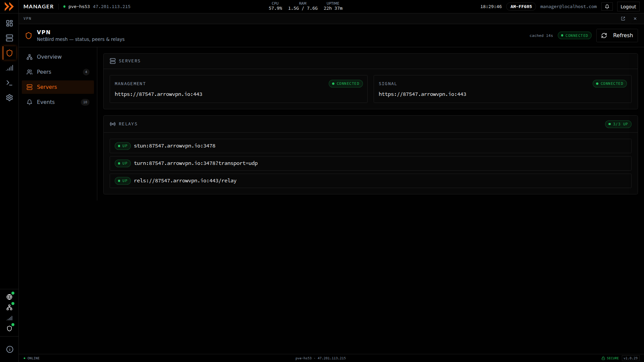Select the stun relay address row

(370, 146)
